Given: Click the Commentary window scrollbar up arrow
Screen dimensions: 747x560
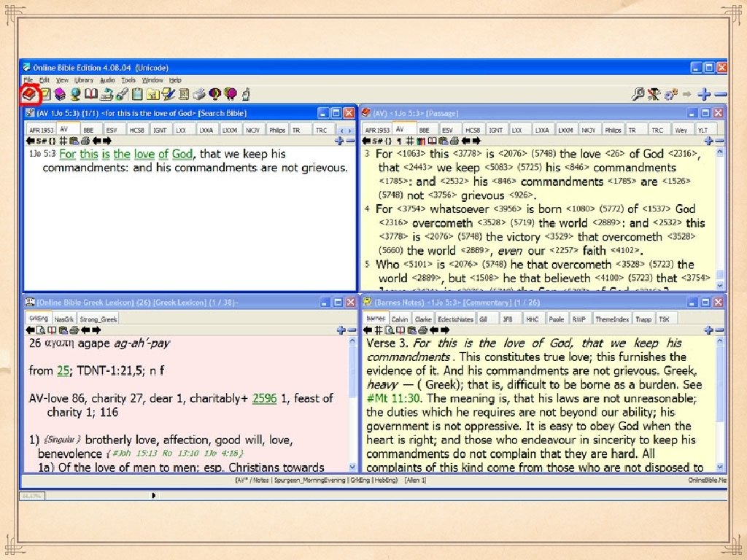Looking at the screenshot, I should tap(720, 341).
